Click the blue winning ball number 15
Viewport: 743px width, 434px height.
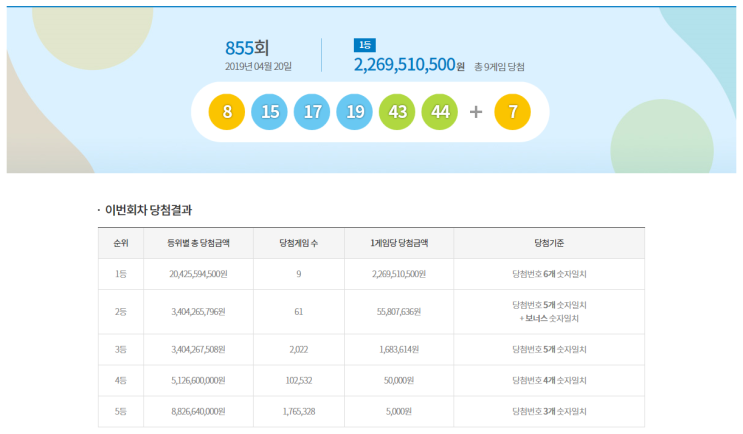269,112
